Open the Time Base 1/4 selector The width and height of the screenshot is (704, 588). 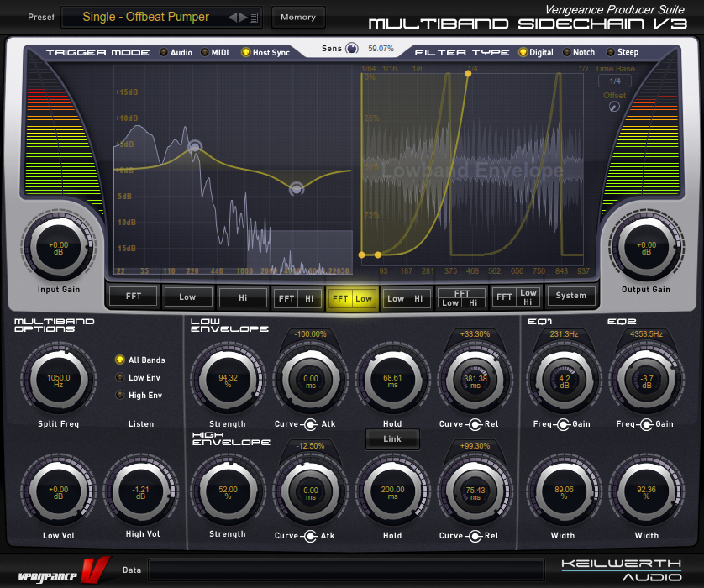click(613, 80)
